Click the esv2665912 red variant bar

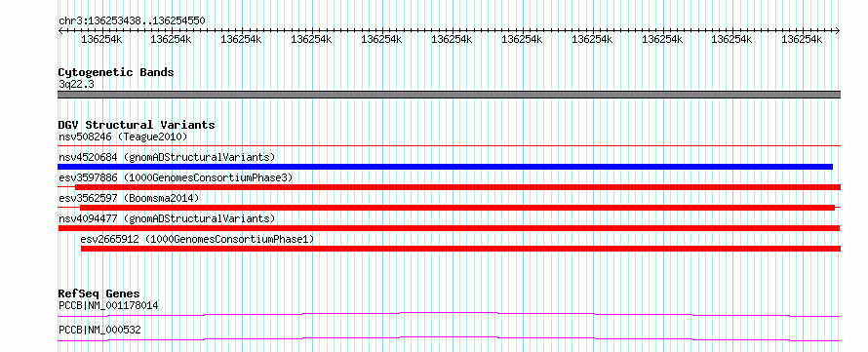tap(460, 249)
